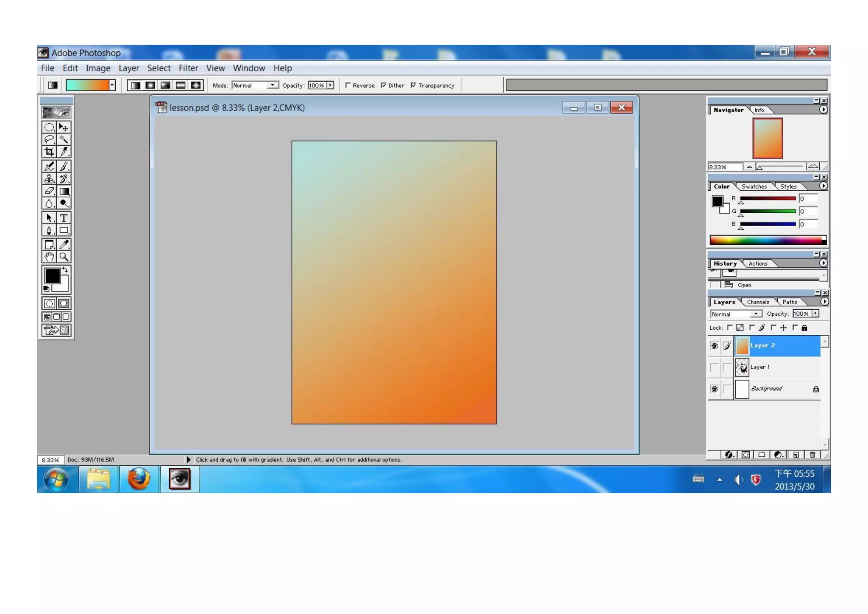Screen dimensions: 868x614
Task: Select the Crop tool
Action: click(49, 152)
